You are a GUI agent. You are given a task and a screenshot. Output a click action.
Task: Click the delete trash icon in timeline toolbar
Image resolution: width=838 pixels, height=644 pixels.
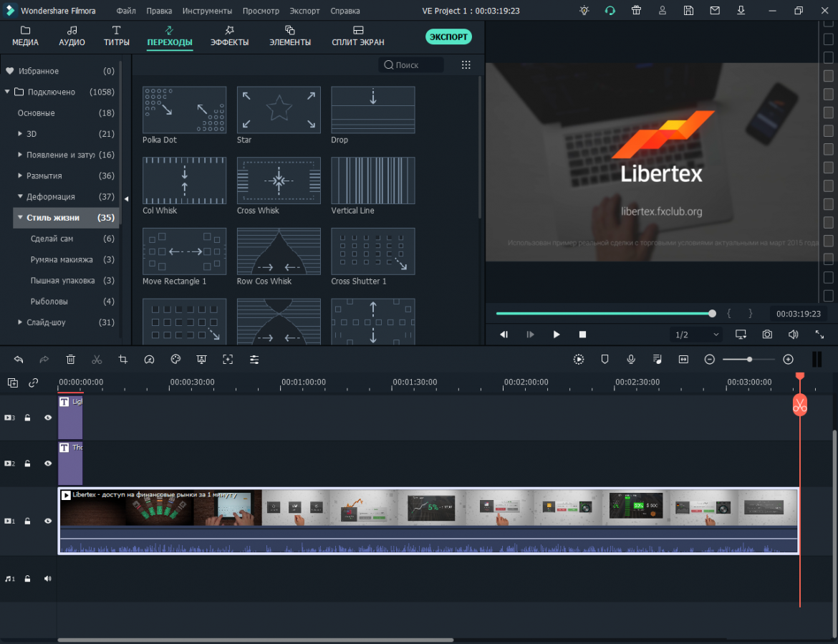pos(70,360)
